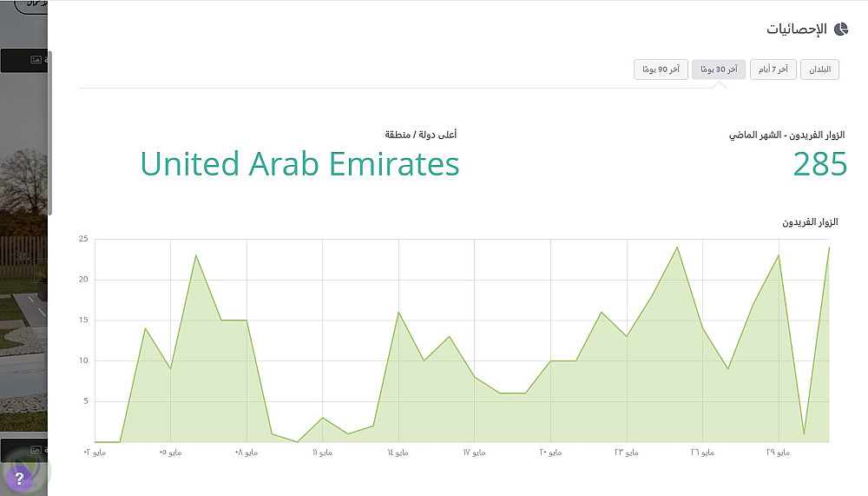Image resolution: width=868 pixels, height=496 pixels.
Task: Click the 285 unique visitors count
Action: click(x=819, y=164)
